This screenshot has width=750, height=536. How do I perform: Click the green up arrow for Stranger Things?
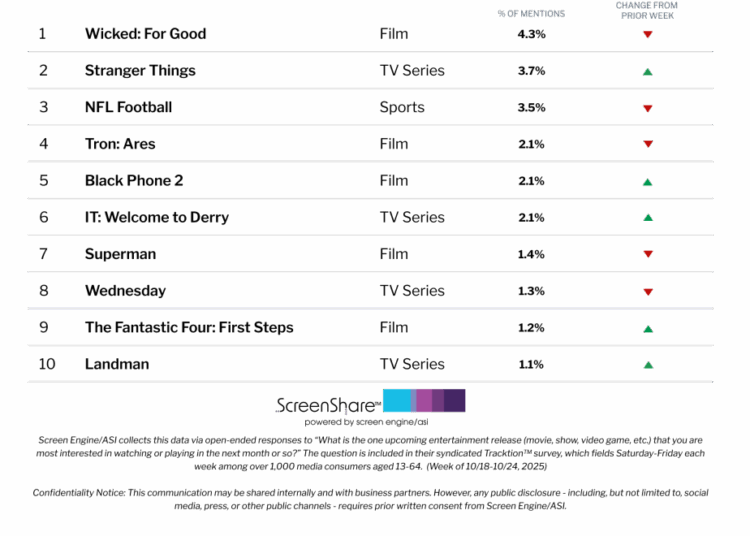pos(648,72)
